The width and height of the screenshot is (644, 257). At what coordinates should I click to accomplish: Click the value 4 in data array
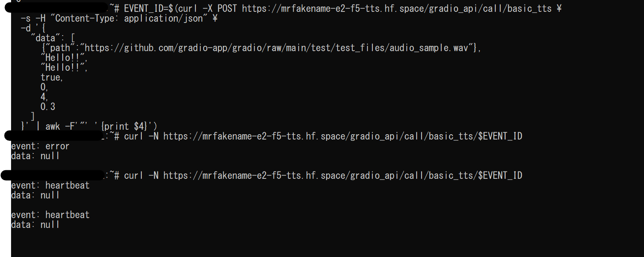[x=43, y=97]
